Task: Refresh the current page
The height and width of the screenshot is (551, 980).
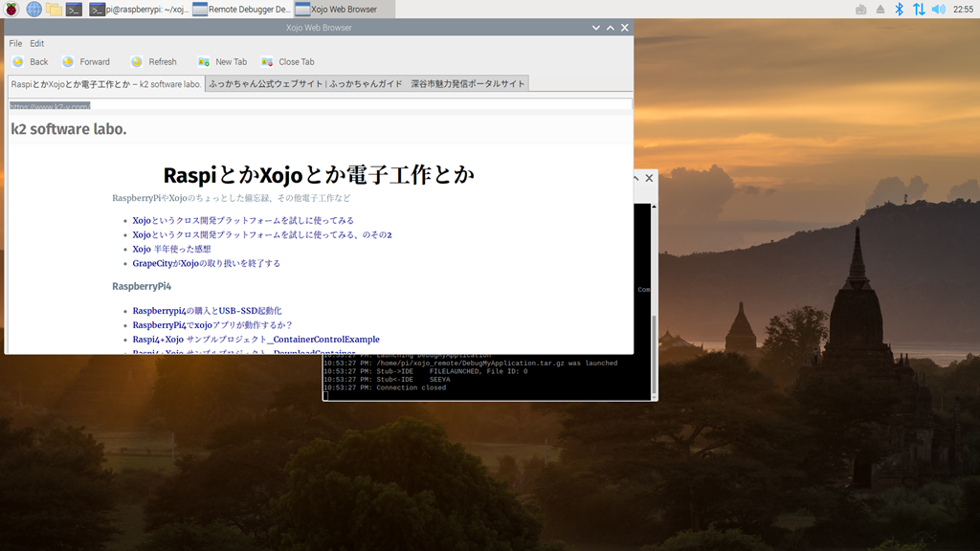Action: (x=154, y=62)
